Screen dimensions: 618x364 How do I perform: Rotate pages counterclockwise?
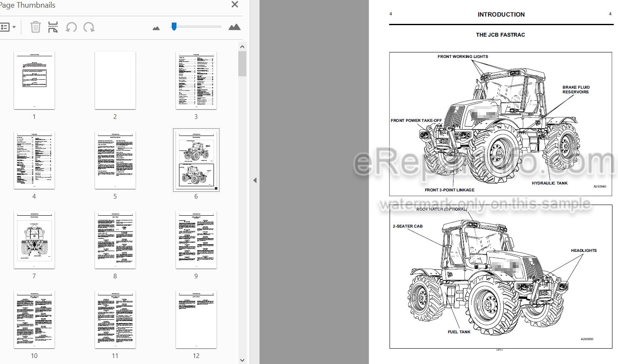71,27
